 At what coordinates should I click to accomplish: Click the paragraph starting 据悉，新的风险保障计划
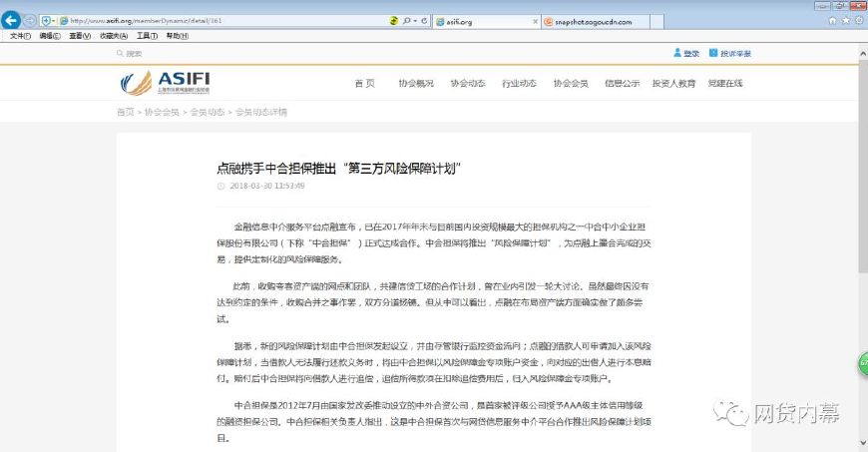(x=433, y=362)
